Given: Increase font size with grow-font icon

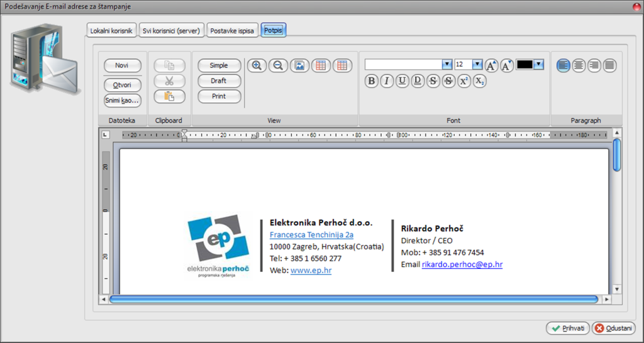Looking at the screenshot, I should click(492, 65).
